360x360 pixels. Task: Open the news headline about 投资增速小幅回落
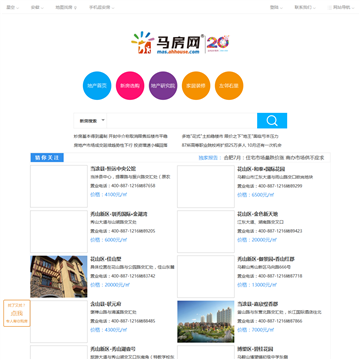click(x=121, y=145)
